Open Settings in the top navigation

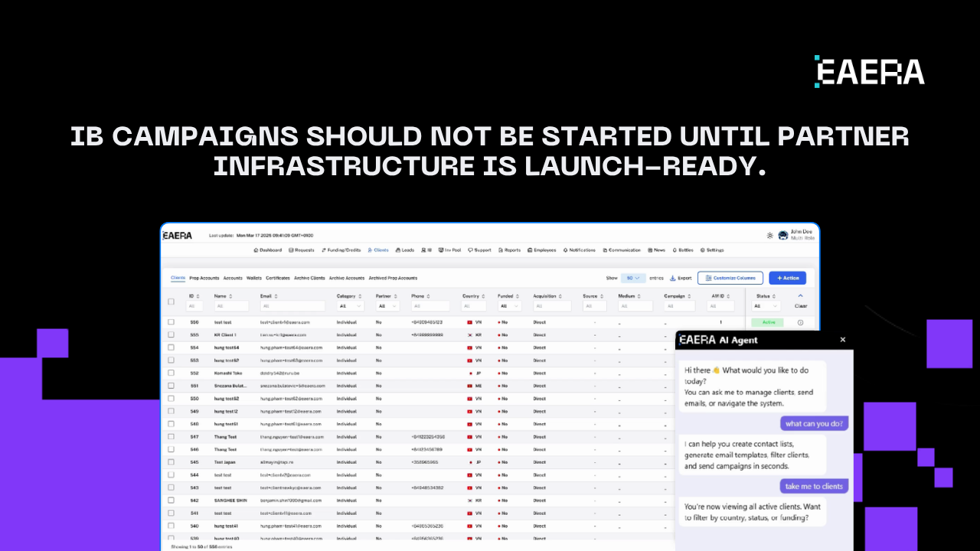712,250
